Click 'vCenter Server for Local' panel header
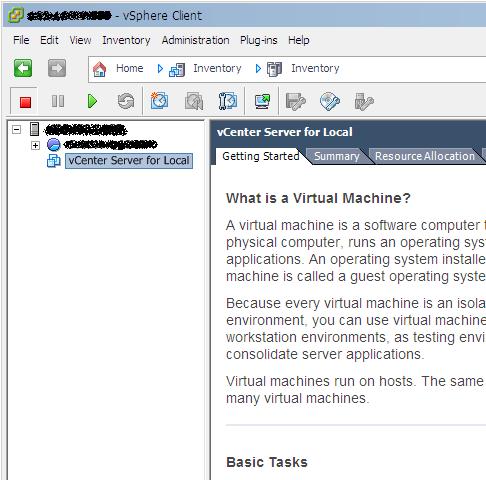Image resolution: width=486 pixels, height=480 pixels. pos(285,132)
